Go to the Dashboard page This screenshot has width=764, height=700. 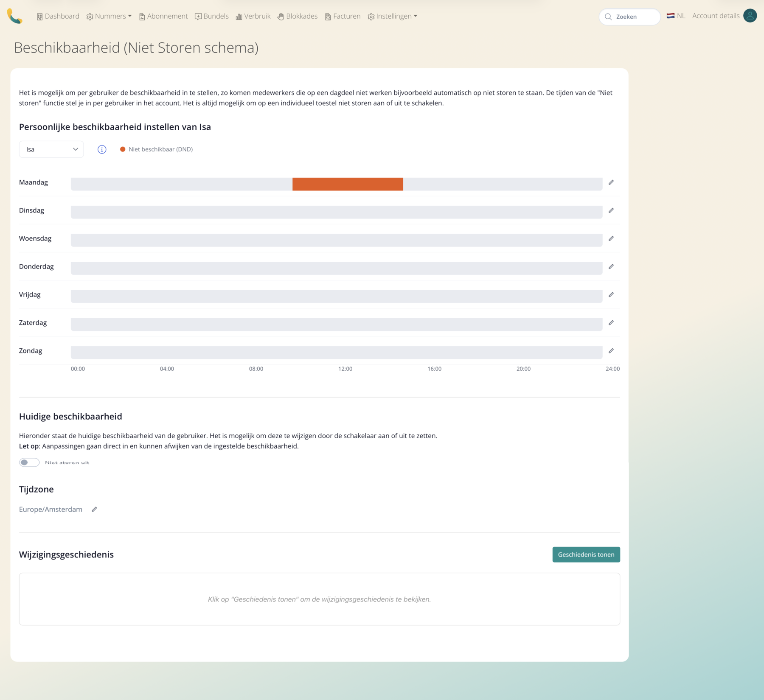click(58, 16)
